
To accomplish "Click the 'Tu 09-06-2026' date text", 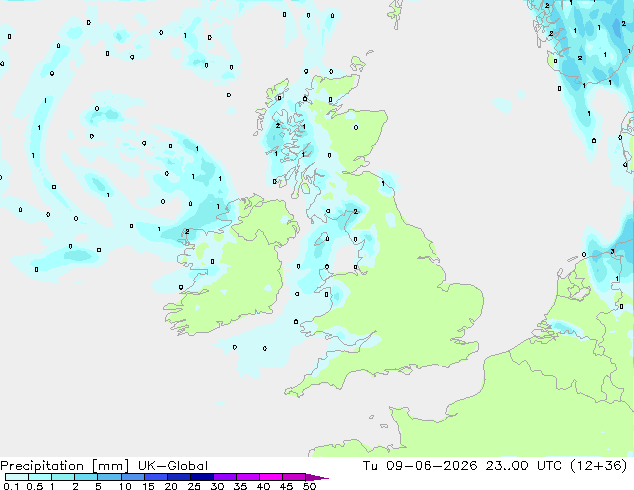I will 420,466.
